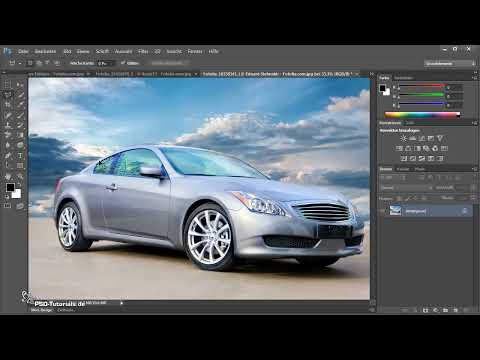Image resolution: width=480 pixels, height=360 pixels.
Task: Select the Pen tool
Action: 8,155
